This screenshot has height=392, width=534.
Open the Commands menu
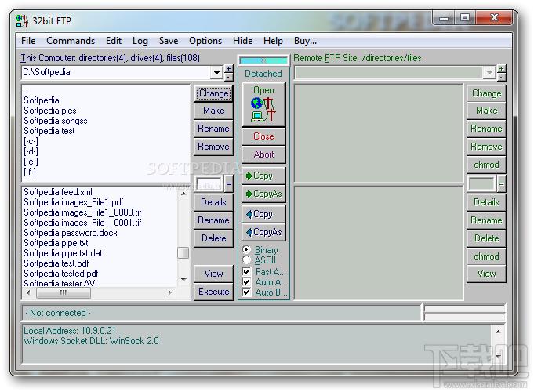click(71, 41)
